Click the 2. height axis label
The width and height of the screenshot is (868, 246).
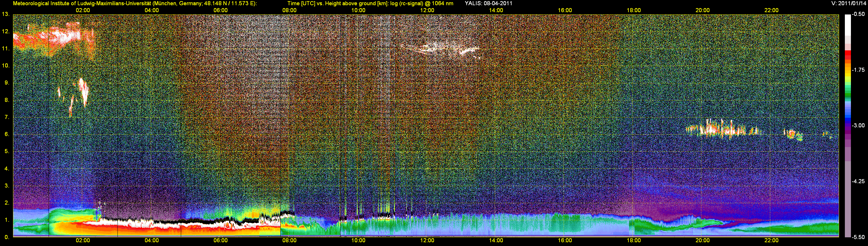coord(7,203)
